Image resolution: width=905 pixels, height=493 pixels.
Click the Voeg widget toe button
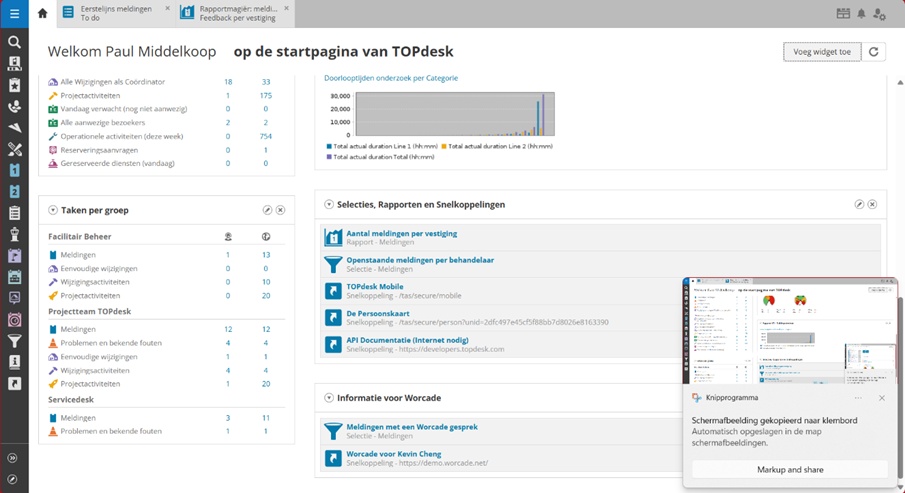click(821, 52)
